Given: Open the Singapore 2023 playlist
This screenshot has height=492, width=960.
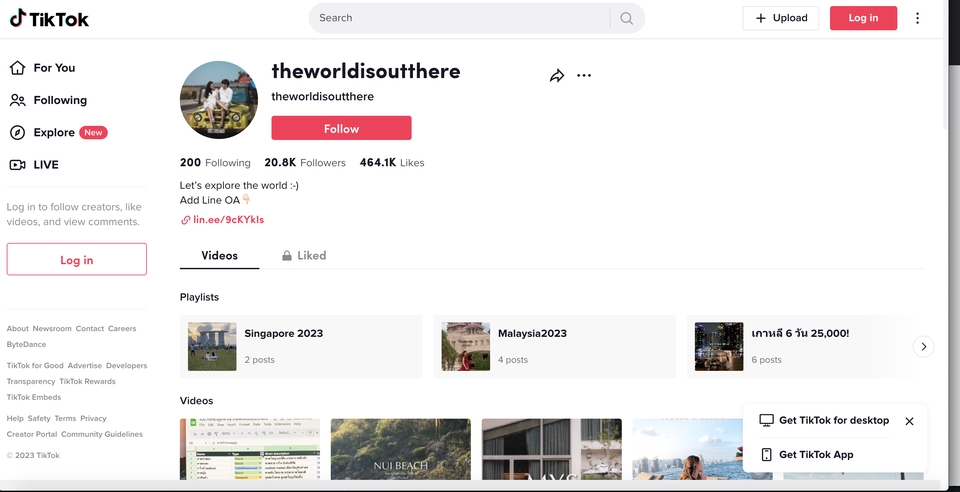Looking at the screenshot, I should [x=301, y=346].
